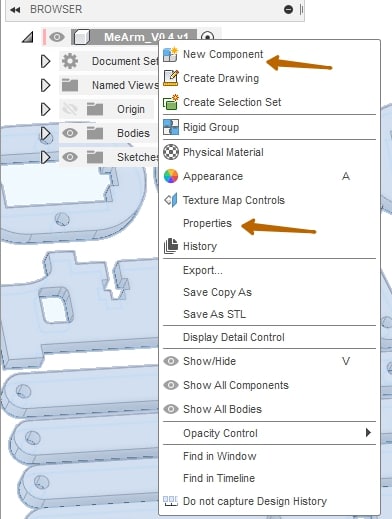The height and width of the screenshot is (519, 392).
Task: Click the browser panel minus button
Action: (x=288, y=9)
